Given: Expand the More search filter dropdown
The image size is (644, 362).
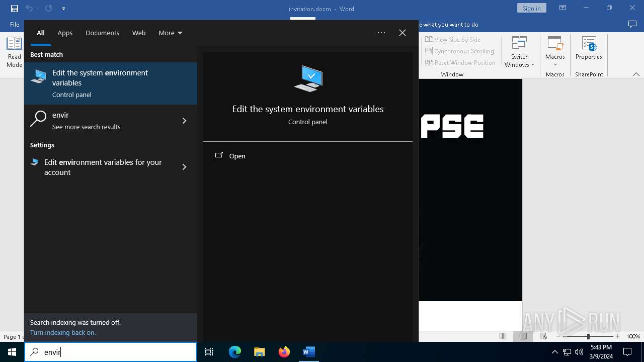Looking at the screenshot, I should coord(171,33).
